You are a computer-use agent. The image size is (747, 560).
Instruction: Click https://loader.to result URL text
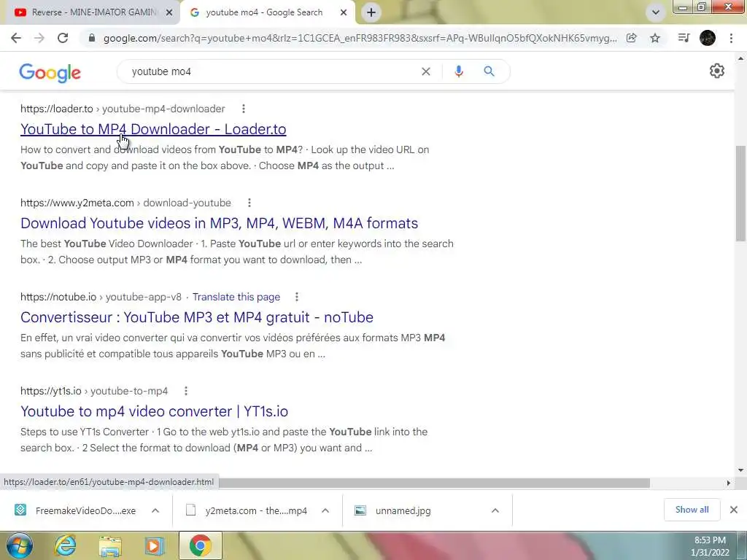(x=57, y=109)
